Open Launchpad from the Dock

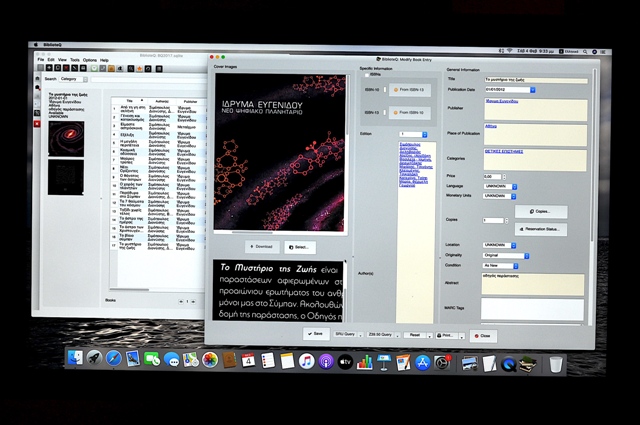point(95,359)
